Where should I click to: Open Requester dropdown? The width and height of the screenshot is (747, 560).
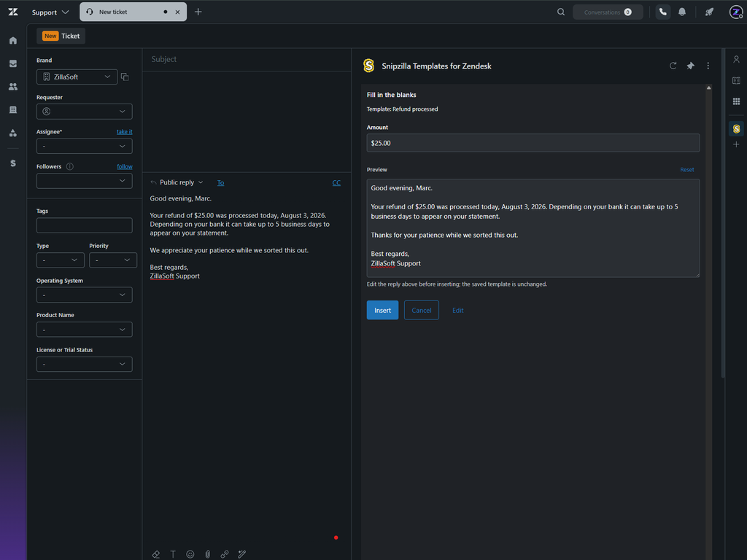85,112
